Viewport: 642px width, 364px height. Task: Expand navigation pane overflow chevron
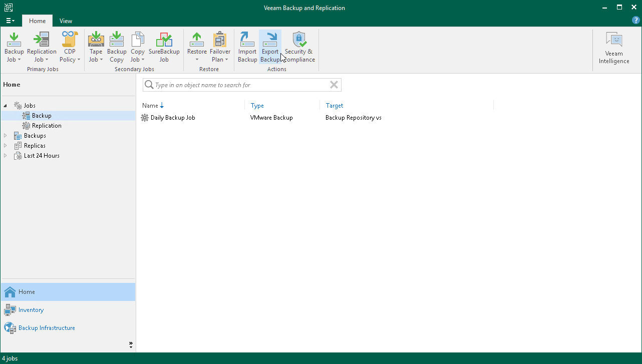point(131,345)
